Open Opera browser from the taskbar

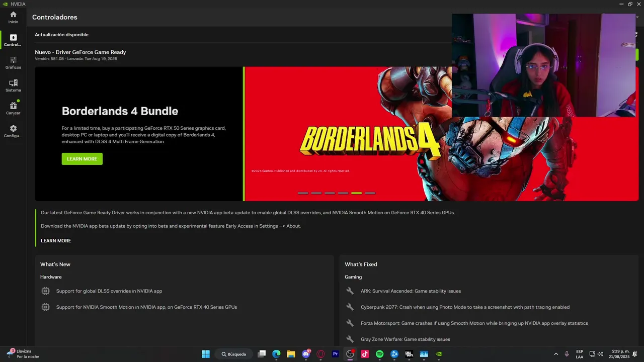click(320, 354)
